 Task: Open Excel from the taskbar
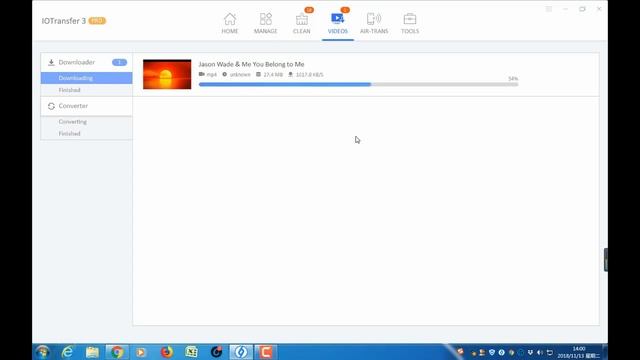coord(191,352)
